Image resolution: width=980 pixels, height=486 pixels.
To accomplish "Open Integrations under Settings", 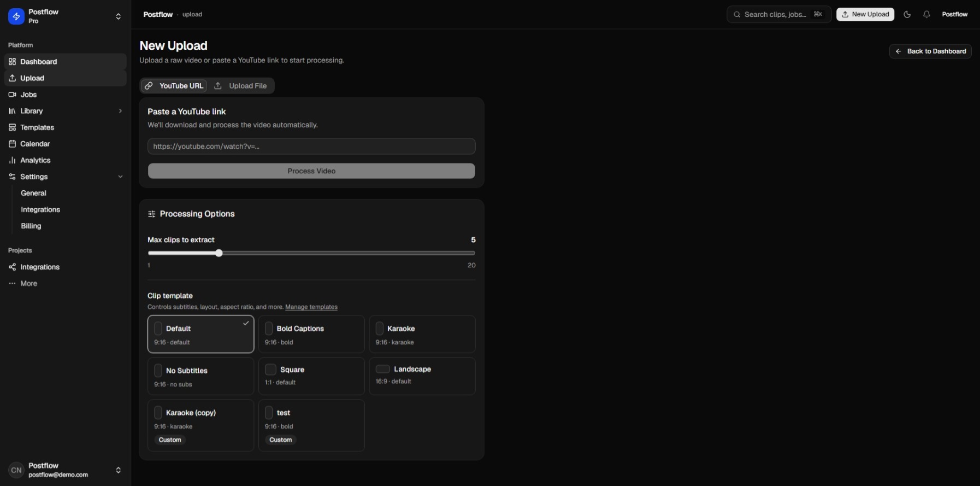I will pos(40,209).
